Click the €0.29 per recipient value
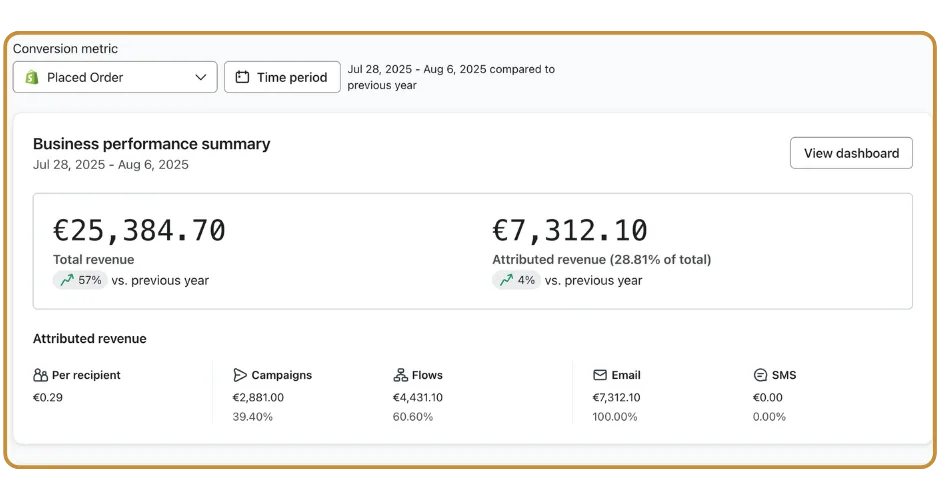940x500 pixels. (x=48, y=397)
